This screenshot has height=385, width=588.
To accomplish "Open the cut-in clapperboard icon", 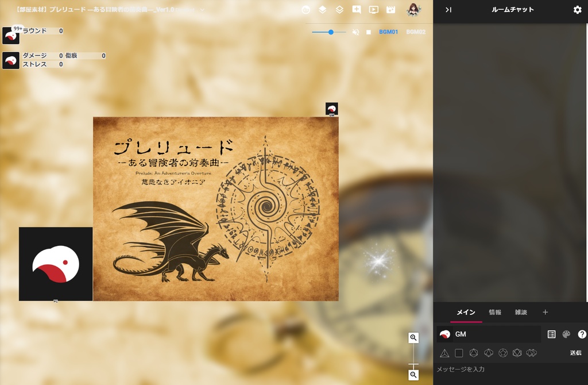I will pyautogui.click(x=392, y=9).
